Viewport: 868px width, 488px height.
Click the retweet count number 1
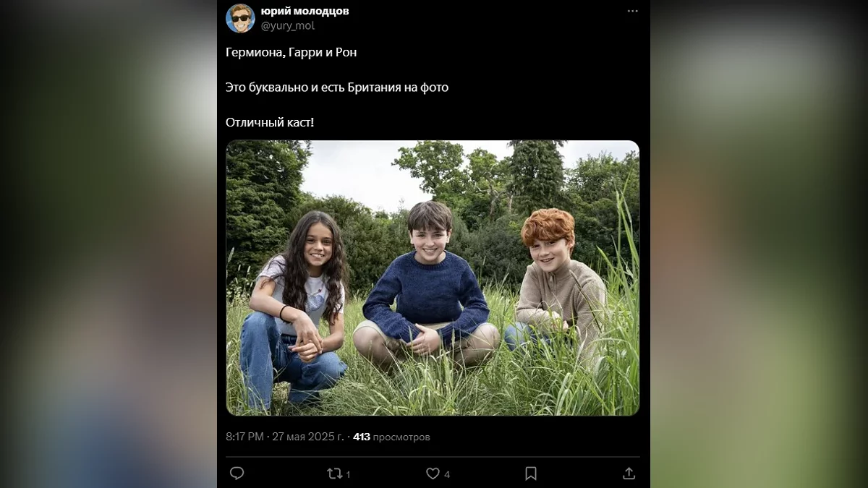click(348, 474)
